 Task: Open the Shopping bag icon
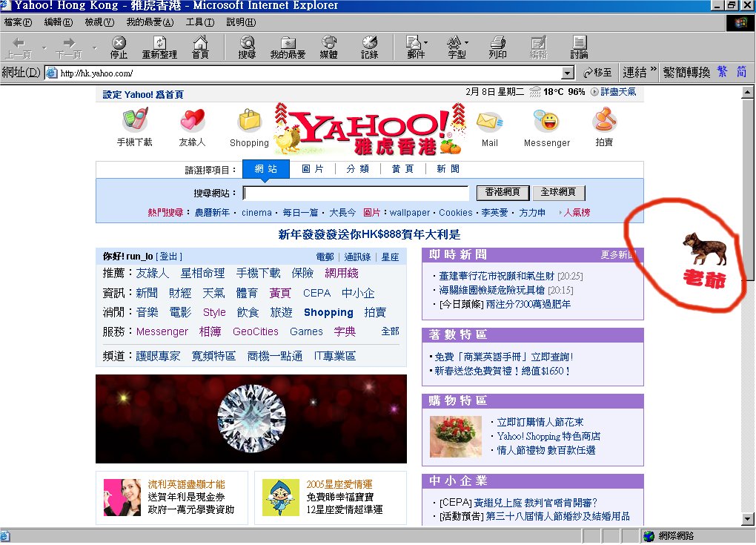tap(249, 120)
